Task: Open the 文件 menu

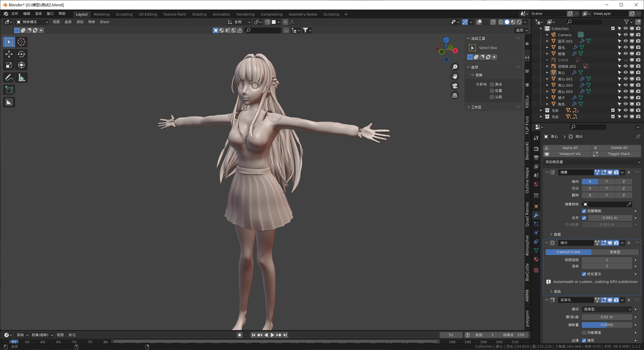Action: click(x=15, y=14)
